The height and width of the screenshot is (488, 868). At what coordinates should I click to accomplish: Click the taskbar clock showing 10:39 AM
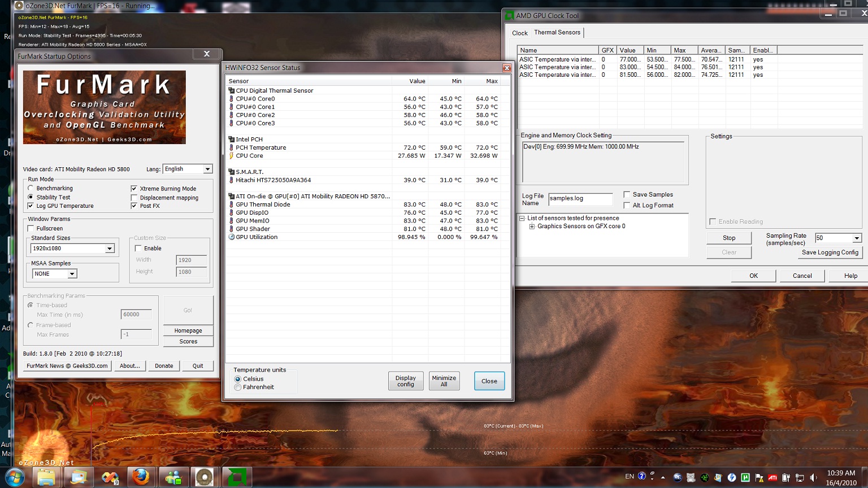click(x=841, y=478)
